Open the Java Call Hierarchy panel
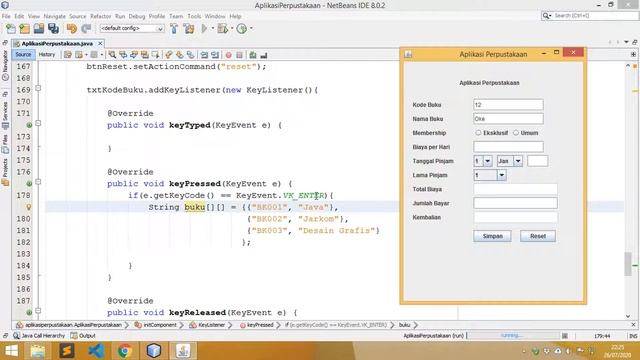Image resolution: width=640 pixels, height=360 pixels. [39, 336]
